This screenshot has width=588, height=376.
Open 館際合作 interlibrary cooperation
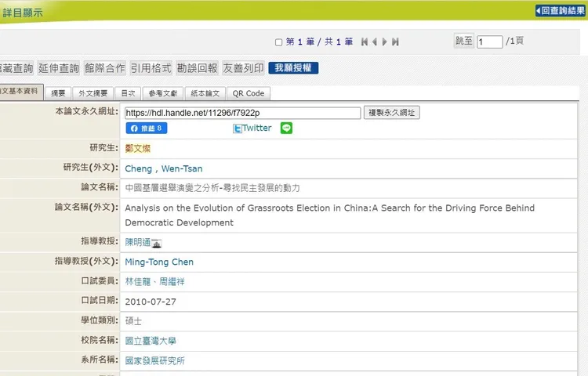(104, 68)
